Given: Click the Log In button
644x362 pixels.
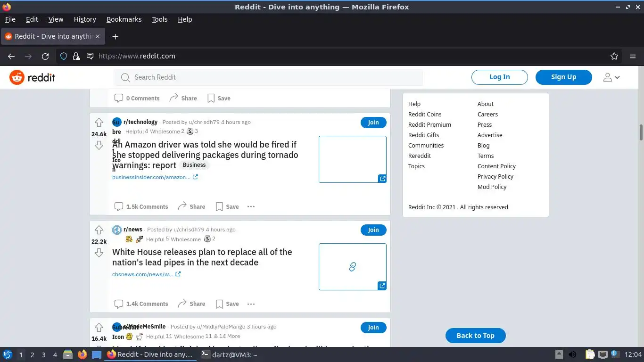Looking at the screenshot, I should click(x=499, y=77).
